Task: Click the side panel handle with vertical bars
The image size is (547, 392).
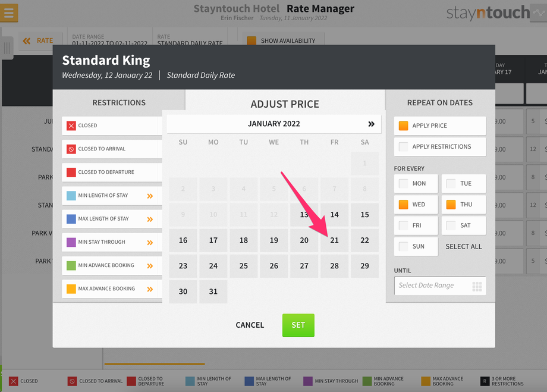Action: pyautogui.click(x=7, y=48)
